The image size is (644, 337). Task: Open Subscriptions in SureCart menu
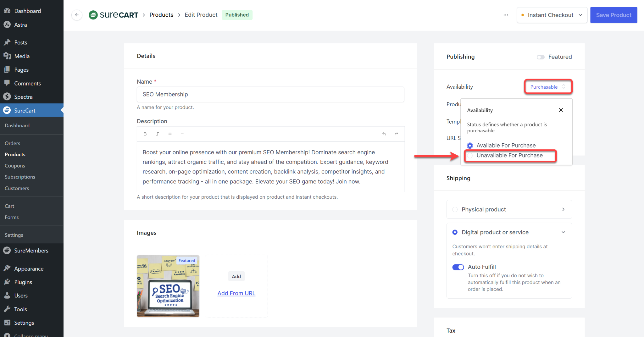pyautogui.click(x=20, y=177)
